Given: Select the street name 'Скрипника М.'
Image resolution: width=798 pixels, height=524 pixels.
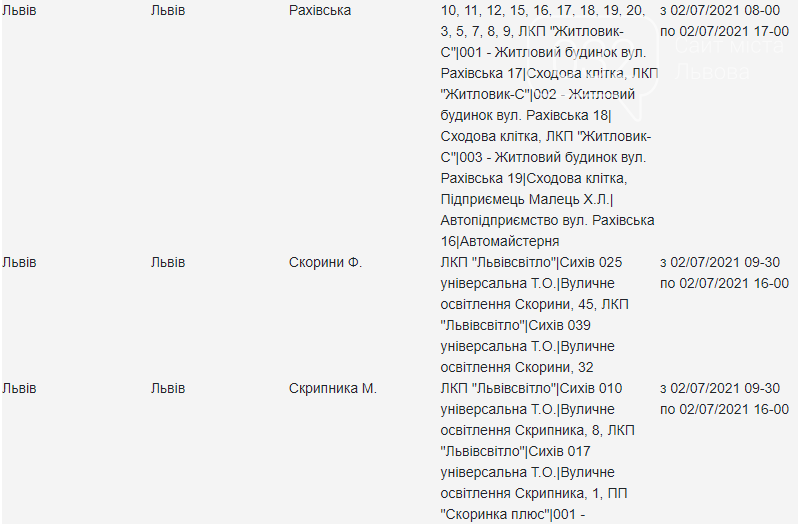Looking at the screenshot, I should [332, 389].
